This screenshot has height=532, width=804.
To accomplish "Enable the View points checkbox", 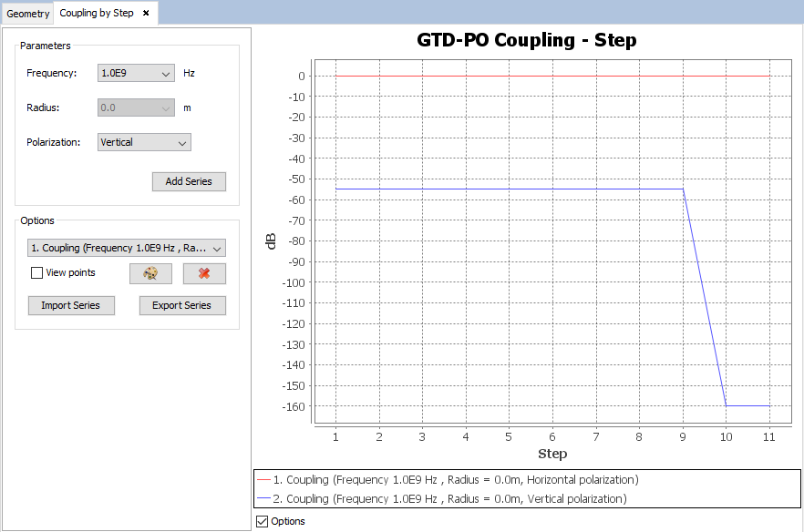I will 37,272.
